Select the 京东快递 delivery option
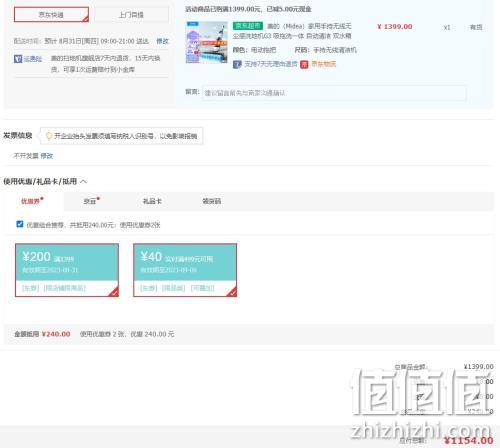 (x=51, y=15)
